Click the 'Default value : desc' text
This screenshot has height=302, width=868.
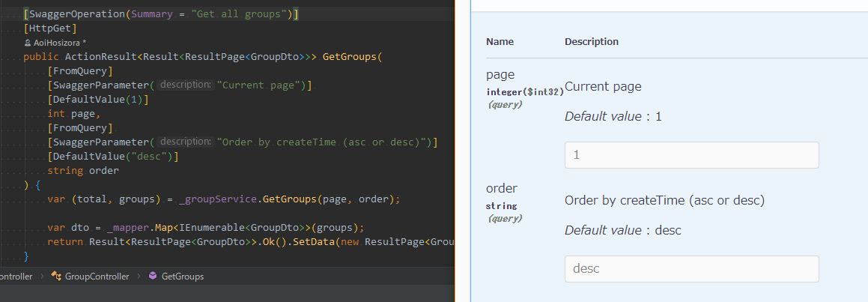pos(623,230)
